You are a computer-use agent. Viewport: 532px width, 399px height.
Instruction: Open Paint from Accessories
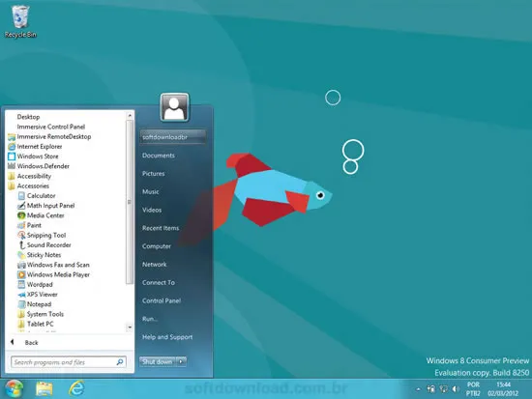point(30,225)
